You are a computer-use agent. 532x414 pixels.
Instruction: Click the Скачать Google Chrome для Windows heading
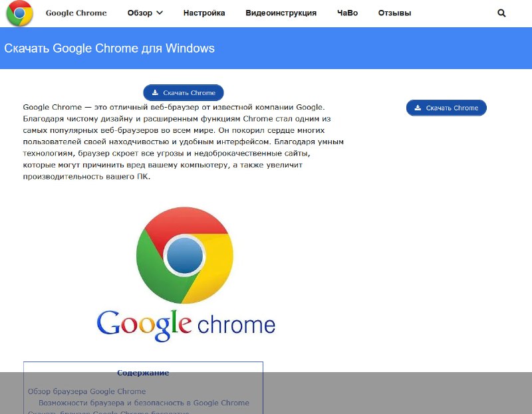pos(109,48)
